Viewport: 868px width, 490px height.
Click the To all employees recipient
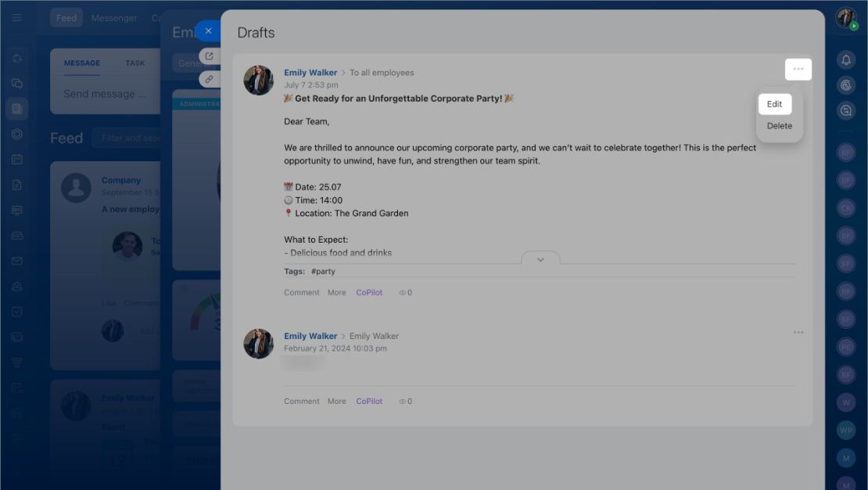click(382, 73)
